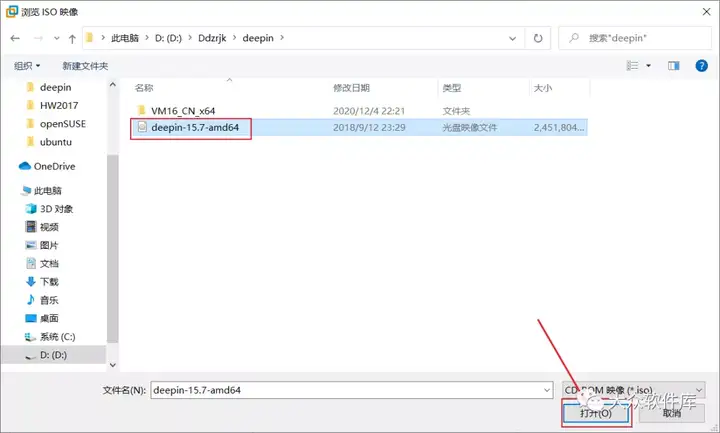The height and width of the screenshot is (433, 720).
Task: Open 下载 folder in sidebar
Action: 49,282
